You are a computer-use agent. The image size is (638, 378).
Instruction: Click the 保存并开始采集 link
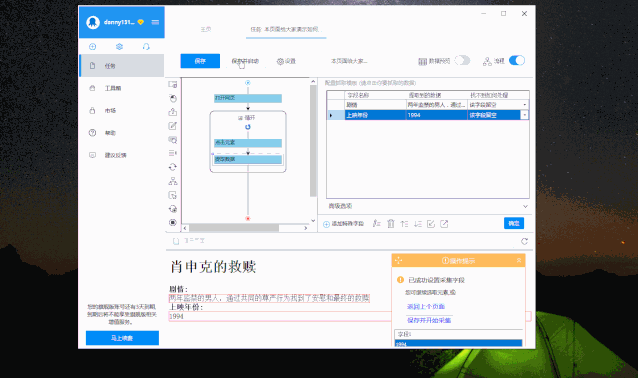(429, 320)
